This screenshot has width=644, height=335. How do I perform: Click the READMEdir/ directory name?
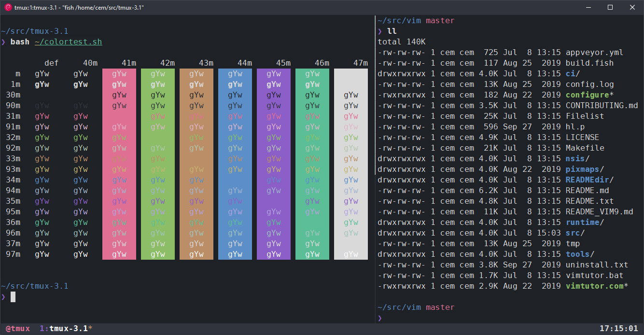[x=589, y=180]
